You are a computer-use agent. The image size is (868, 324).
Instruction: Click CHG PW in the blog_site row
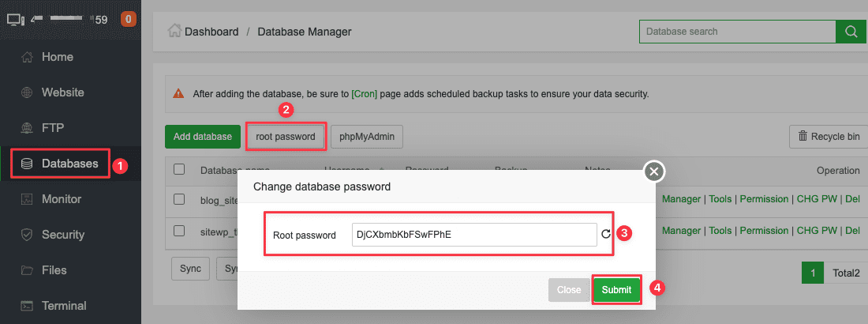817,198
